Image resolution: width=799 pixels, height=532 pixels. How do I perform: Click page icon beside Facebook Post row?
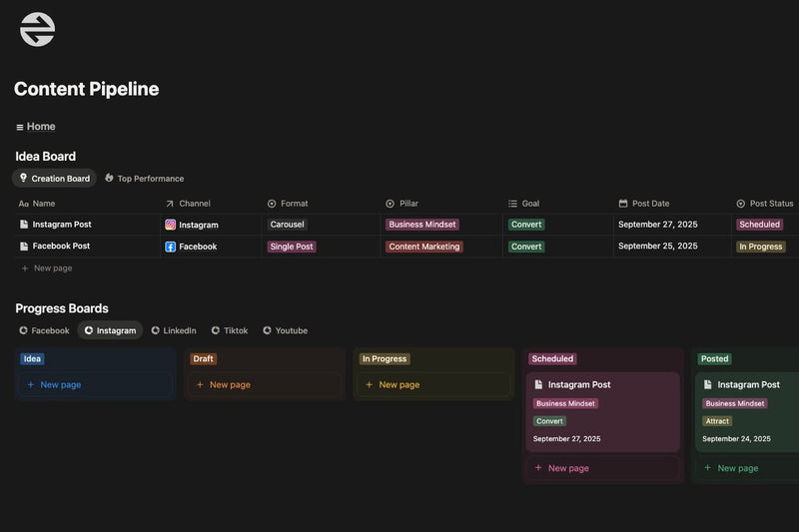pyautogui.click(x=24, y=247)
